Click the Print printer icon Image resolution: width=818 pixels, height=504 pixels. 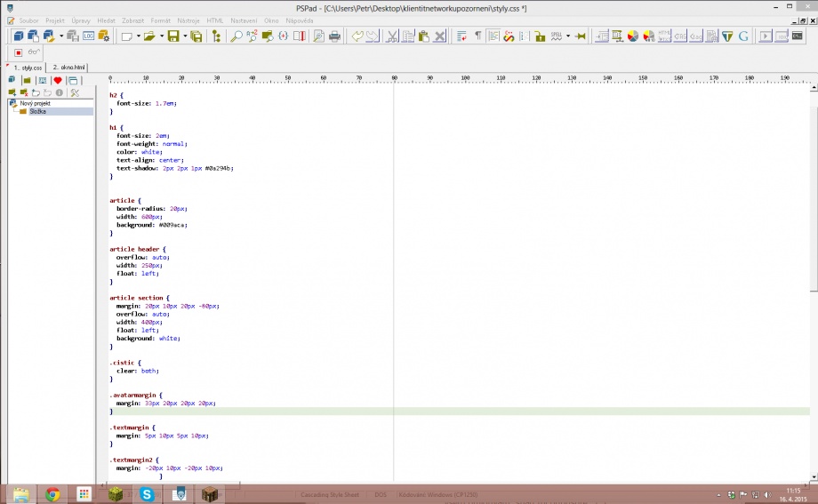tap(334, 36)
